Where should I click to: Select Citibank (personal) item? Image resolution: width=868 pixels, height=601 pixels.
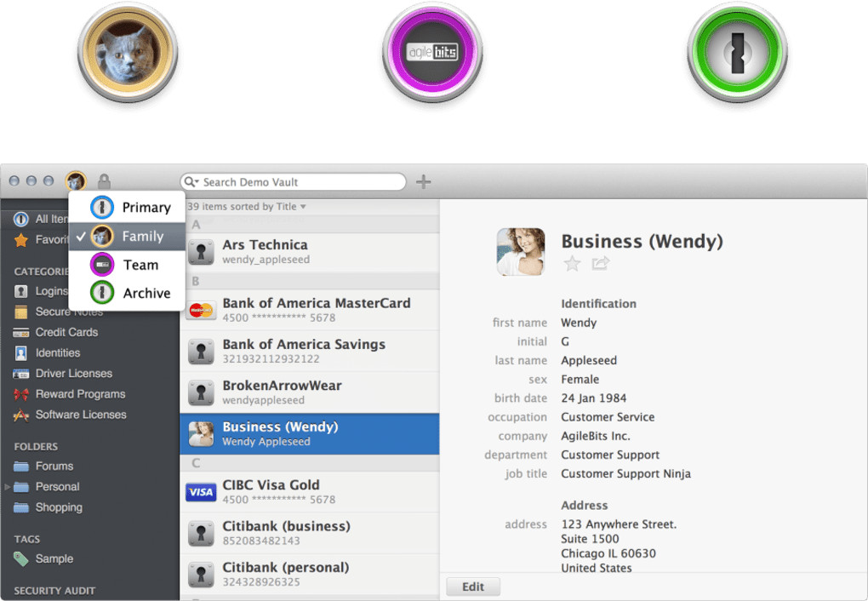coord(310,575)
